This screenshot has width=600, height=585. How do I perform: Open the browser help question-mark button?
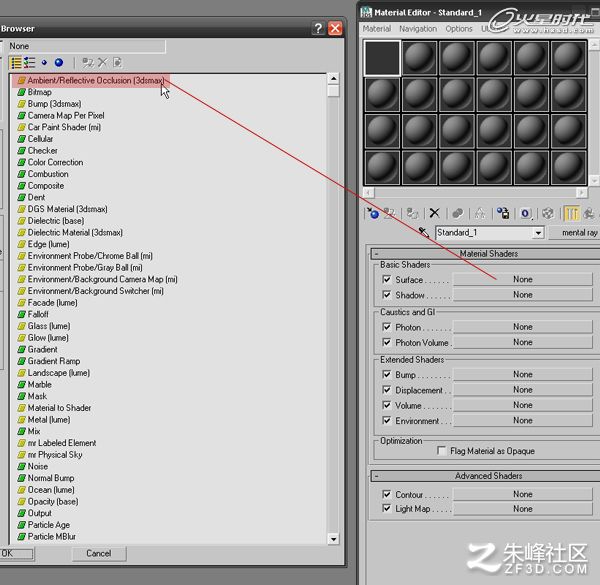[x=318, y=28]
